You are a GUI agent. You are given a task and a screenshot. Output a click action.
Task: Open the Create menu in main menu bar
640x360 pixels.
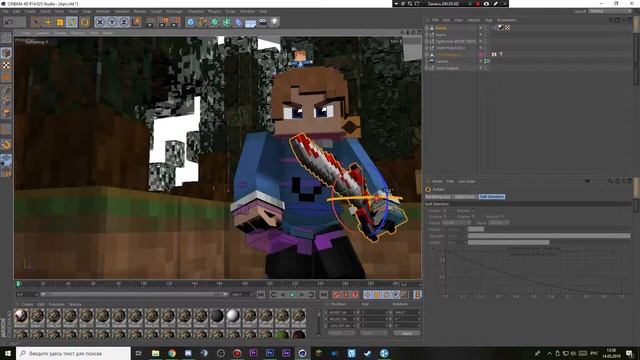coord(30,11)
